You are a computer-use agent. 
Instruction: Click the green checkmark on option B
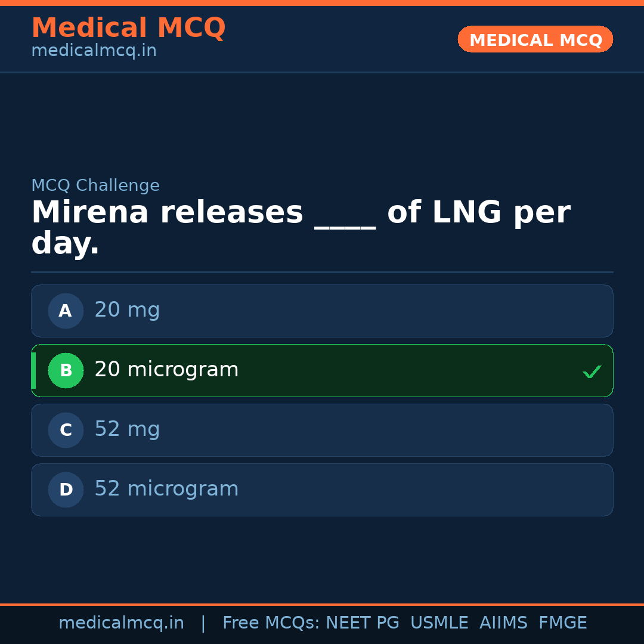click(592, 371)
